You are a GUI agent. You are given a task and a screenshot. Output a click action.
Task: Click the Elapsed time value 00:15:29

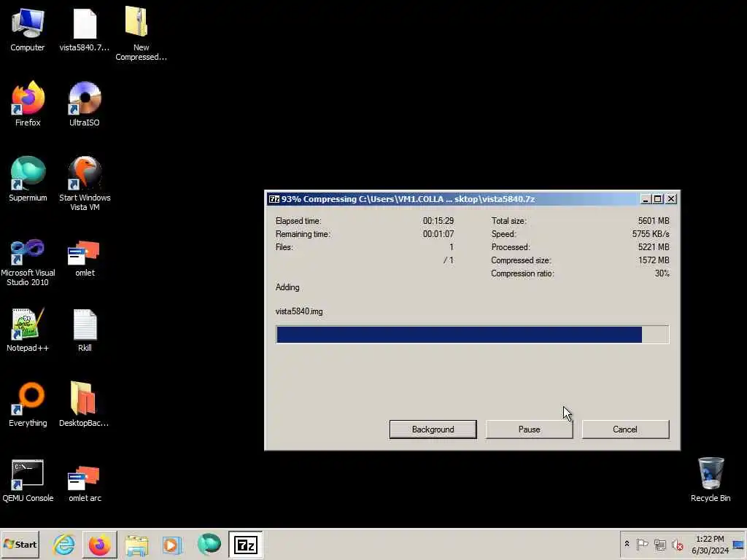pyautogui.click(x=438, y=221)
